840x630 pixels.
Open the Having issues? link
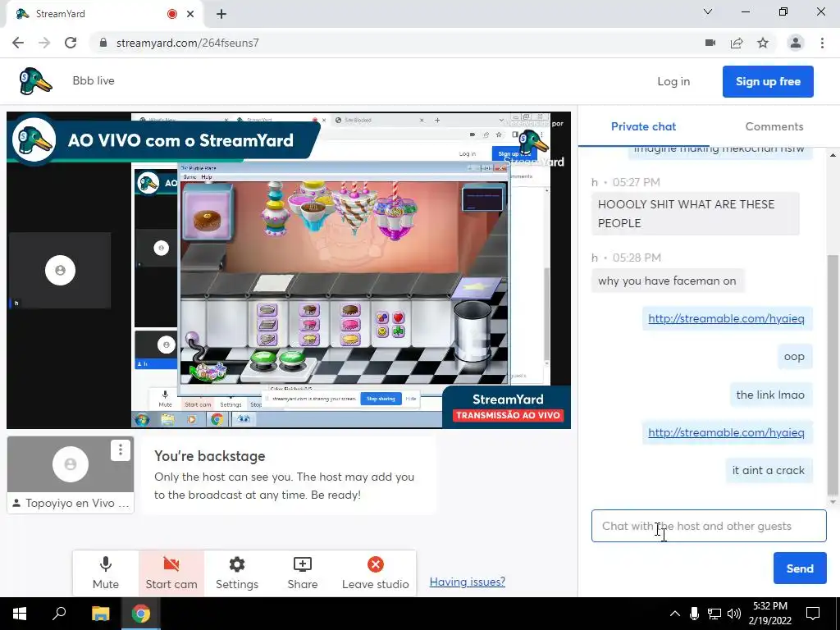[467, 582]
